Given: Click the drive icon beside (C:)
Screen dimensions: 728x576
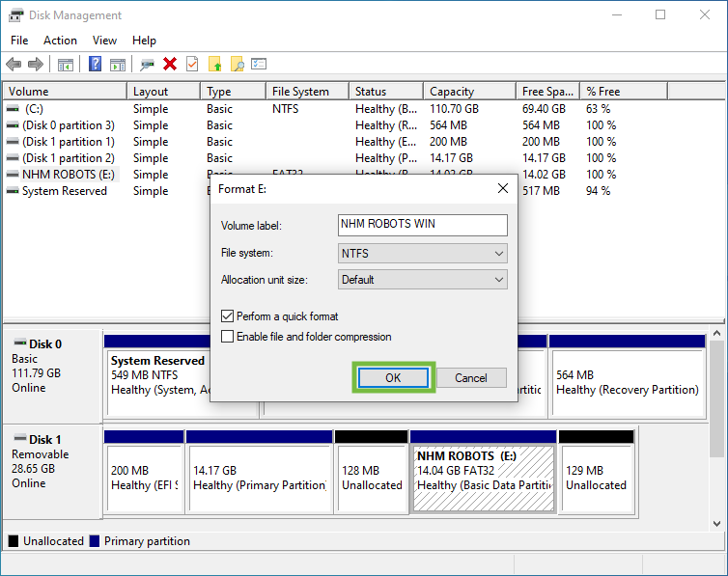Looking at the screenshot, I should click(x=13, y=109).
